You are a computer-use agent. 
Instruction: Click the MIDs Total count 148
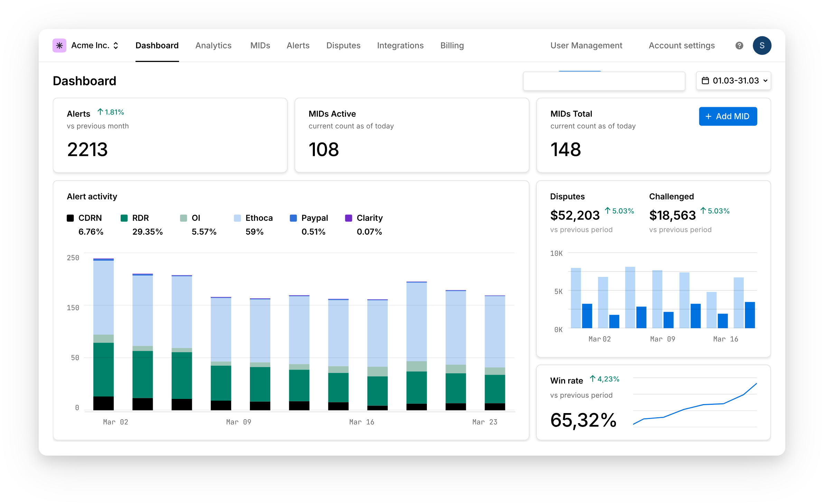pyautogui.click(x=565, y=150)
